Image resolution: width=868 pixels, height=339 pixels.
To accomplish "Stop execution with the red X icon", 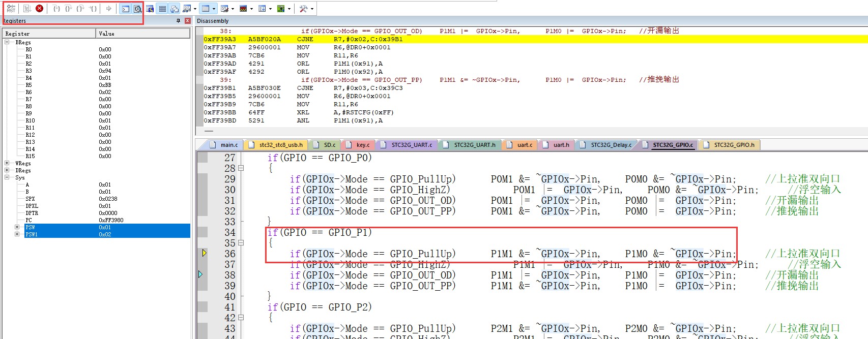I will (40, 9).
